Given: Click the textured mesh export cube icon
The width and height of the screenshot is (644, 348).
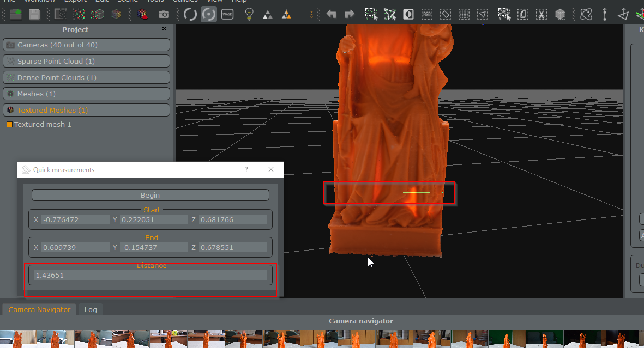Looking at the screenshot, I should (143, 14).
